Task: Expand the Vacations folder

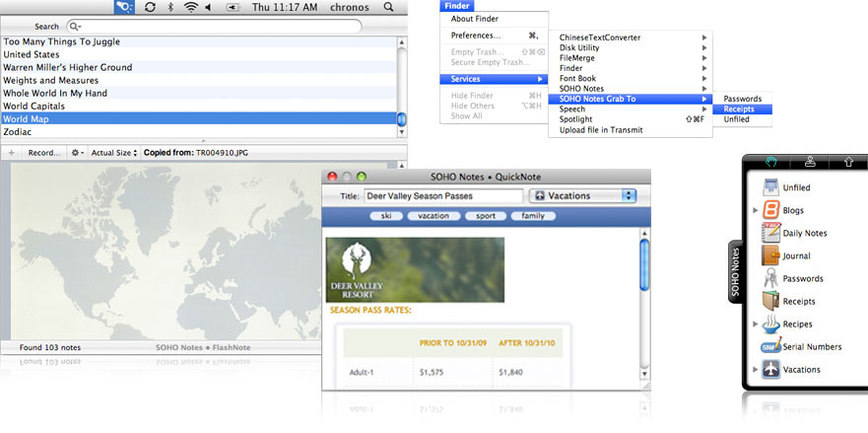Action: click(x=755, y=369)
